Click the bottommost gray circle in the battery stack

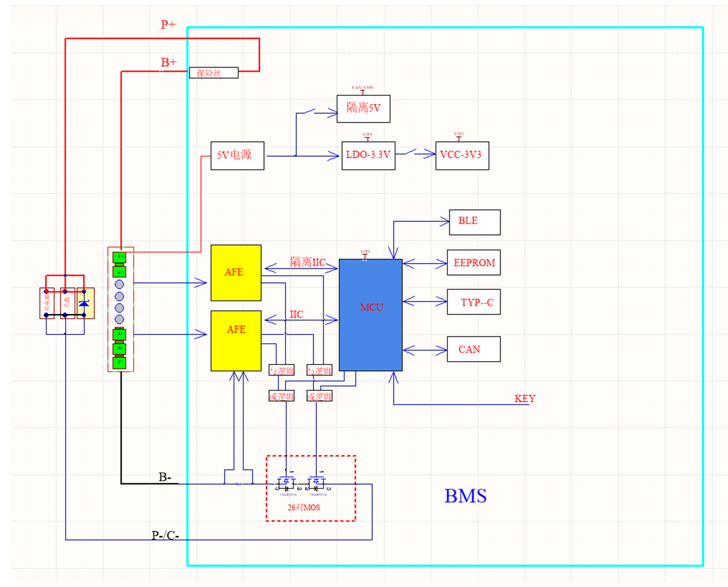pos(119,320)
